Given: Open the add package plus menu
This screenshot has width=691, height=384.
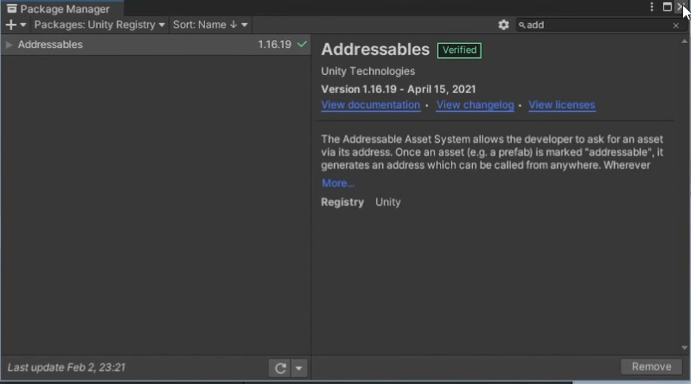Looking at the screenshot, I should pos(16,25).
